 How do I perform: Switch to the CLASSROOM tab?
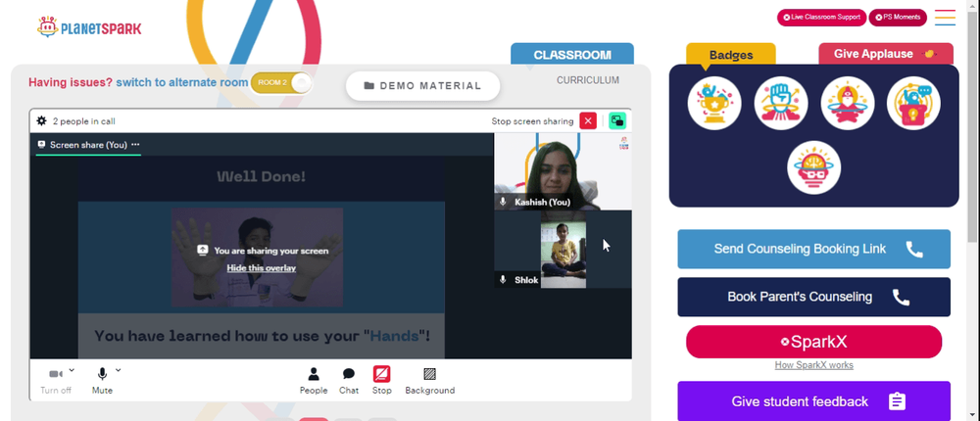[572, 55]
